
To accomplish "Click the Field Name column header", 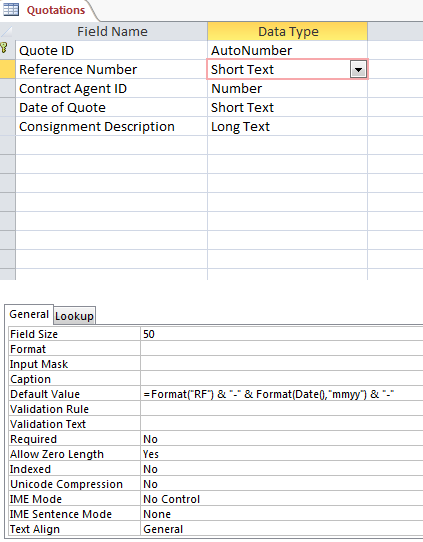I will point(112,31).
